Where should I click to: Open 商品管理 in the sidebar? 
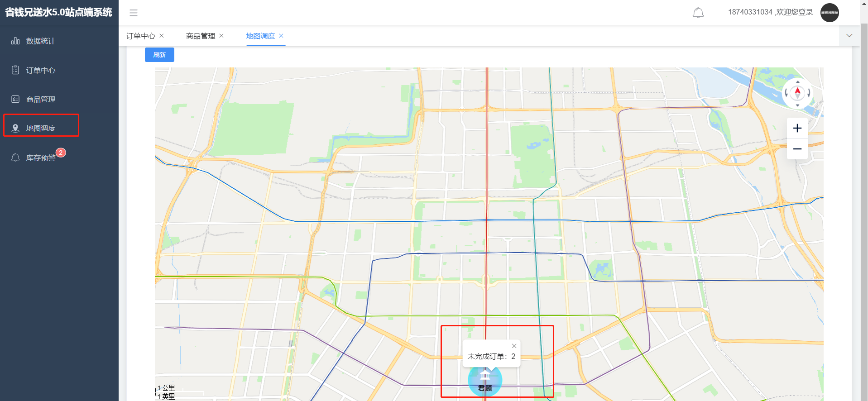click(40, 99)
